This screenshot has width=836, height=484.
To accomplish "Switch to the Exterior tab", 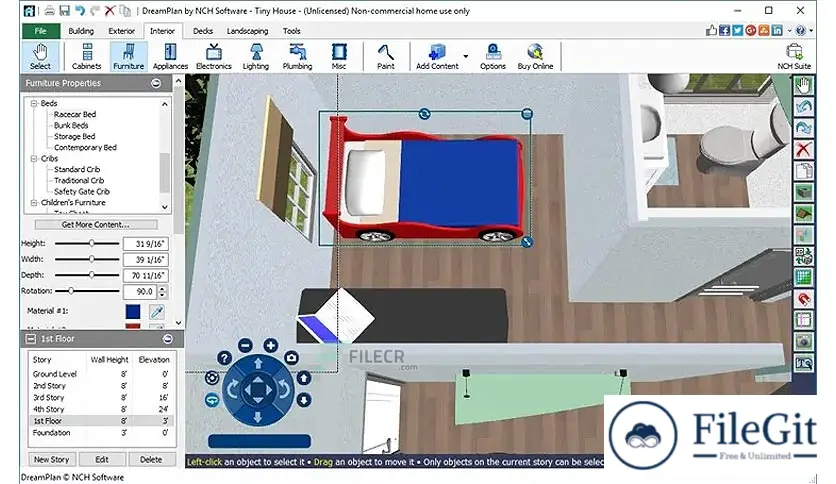I will click(122, 31).
